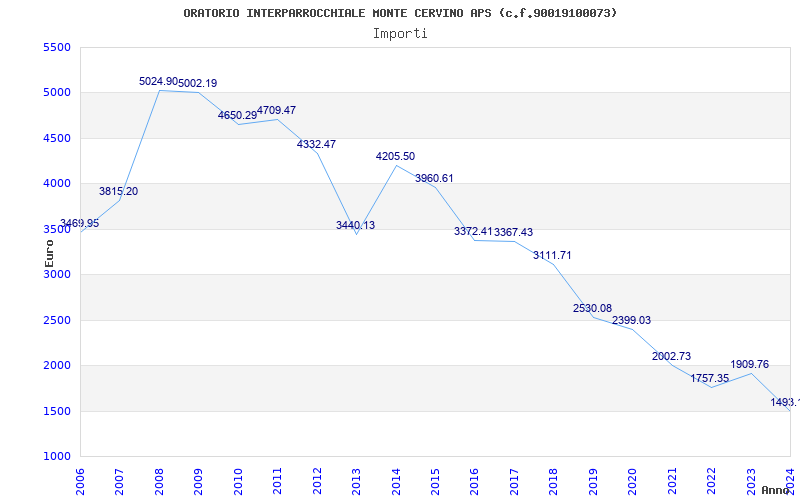Image resolution: width=800 pixels, height=500 pixels.
Task: Select the 2399.03 data label
Action: point(632,320)
